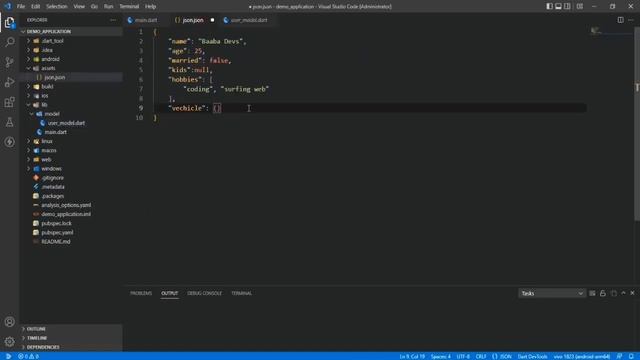This screenshot has width=640, height=360.
Task: Open the notifications bell icon
Action: (631, 356)
